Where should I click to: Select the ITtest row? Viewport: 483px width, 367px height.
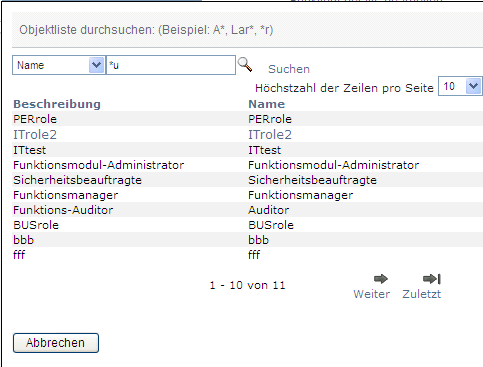coord(247,150)
